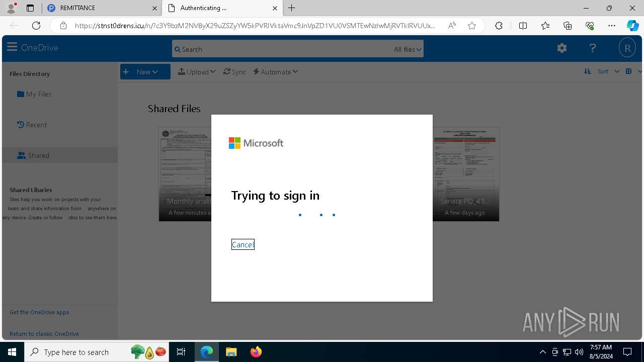
Task: Click the Sync toolbar button
Action: (234, 72)
